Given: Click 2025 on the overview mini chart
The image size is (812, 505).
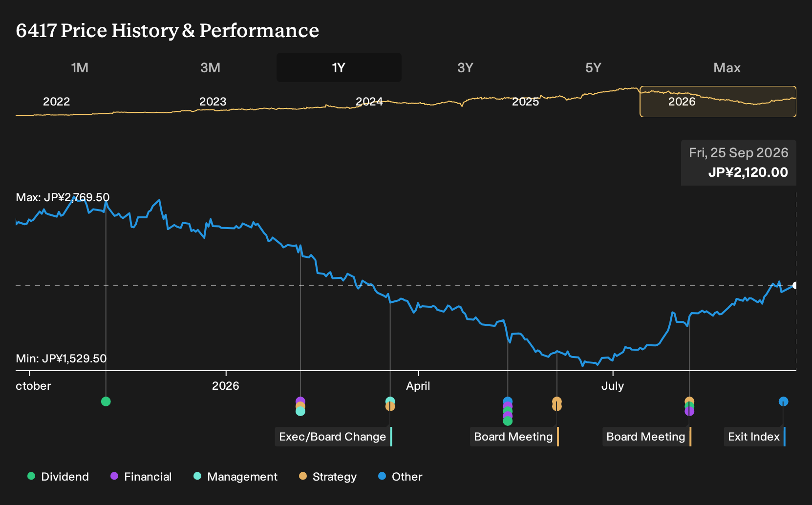Looking at the screenshot, I should pyautogui.click(x=526, y=102).
